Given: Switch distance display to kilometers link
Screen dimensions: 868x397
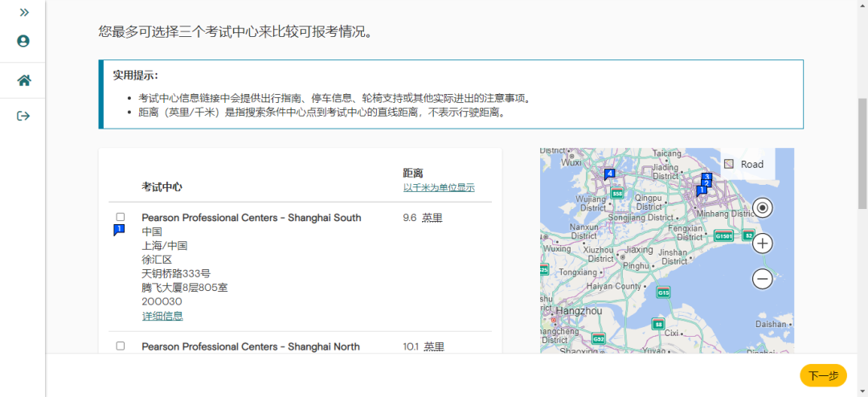Looking at the screenshot, I should 439,188.
